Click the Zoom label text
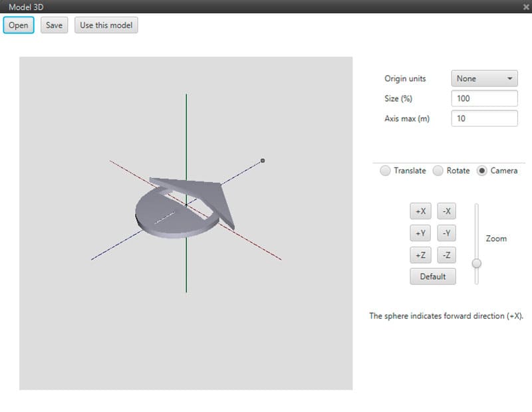 496,239
